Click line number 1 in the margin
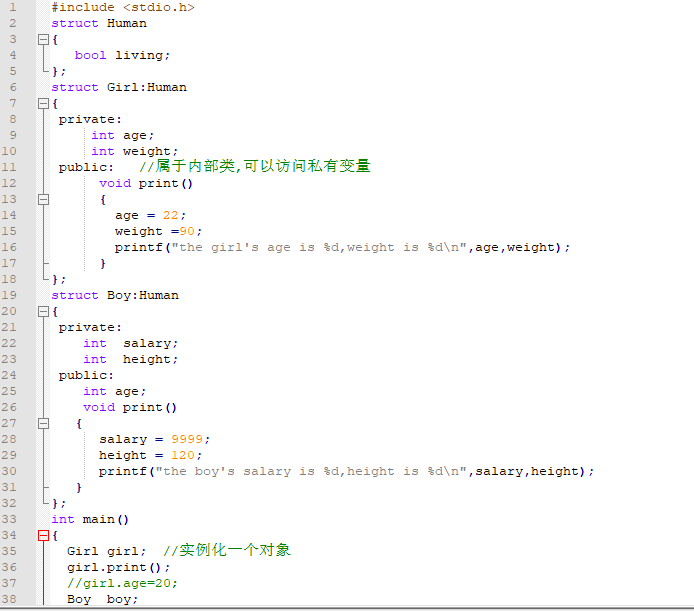 click(x=13, y=8)
